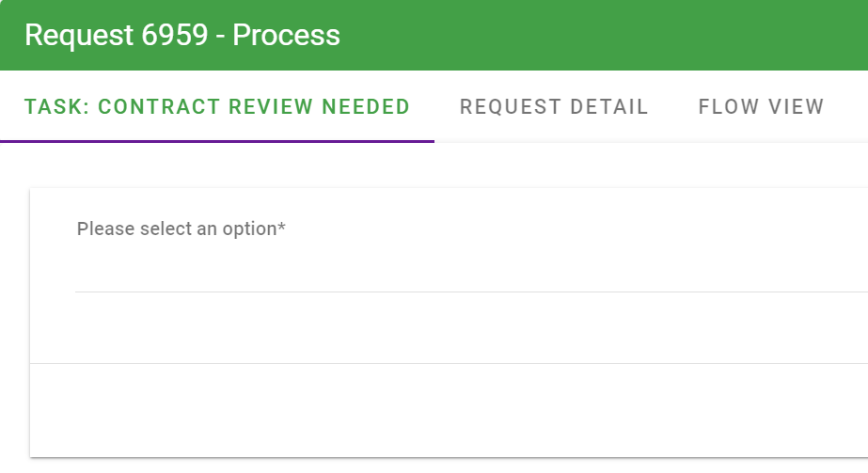This screenshot has width=868, height=473.
Task: Open the Flow View tab
Action: (x=761, y=107)
